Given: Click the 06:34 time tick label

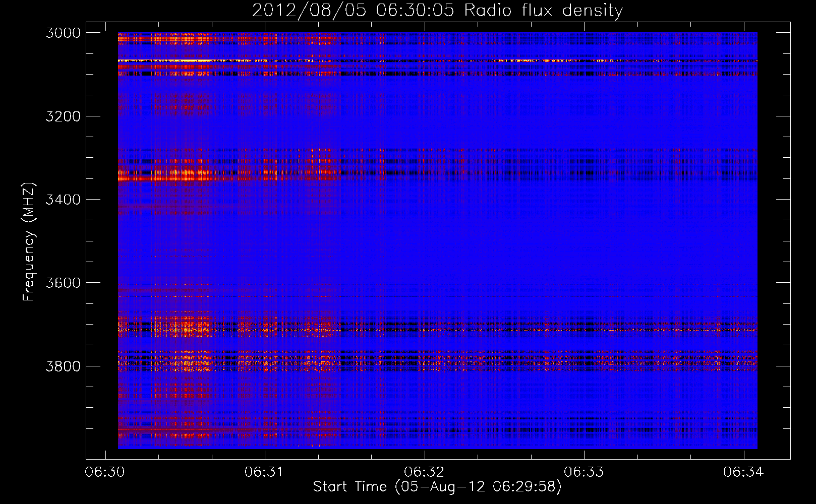Looking at the screenshot, I should tap(743, 472).
